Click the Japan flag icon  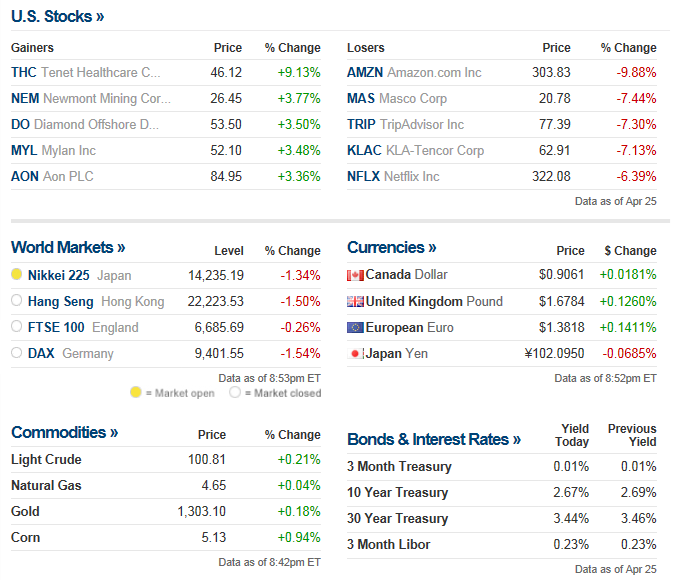coord(355,354)
